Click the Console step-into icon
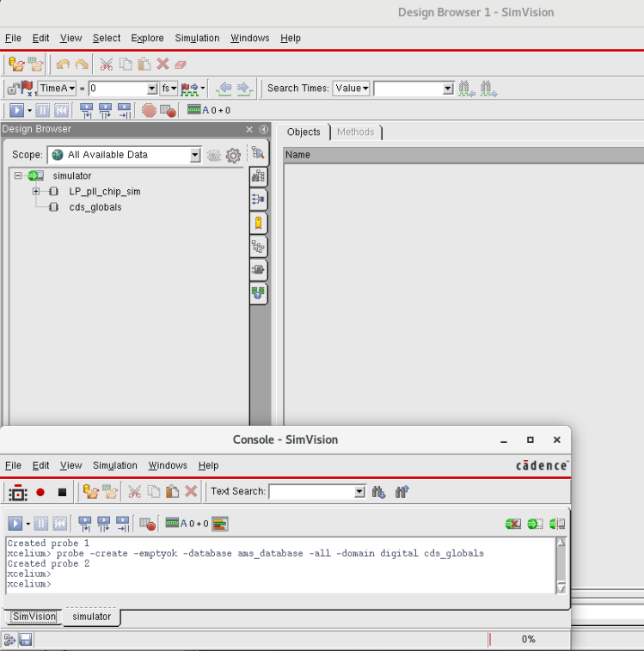The image size is (644, 651). pos(85,524)
